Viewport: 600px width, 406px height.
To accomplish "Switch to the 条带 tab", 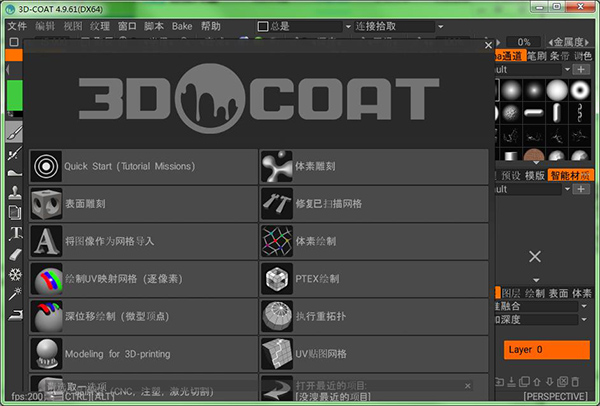I will click(560, 56).
